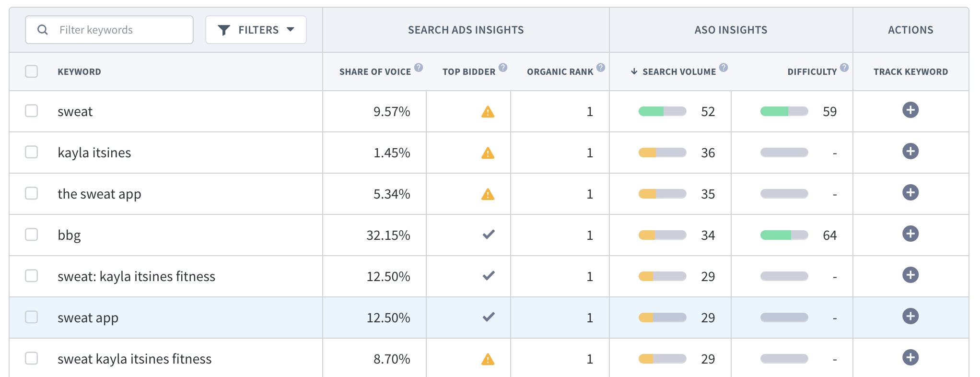Image resolution: width=980 pixels, height=377 pixels.
Task: Click difficulty bar for 'bbg' showing 64
Action: (784, 235)
